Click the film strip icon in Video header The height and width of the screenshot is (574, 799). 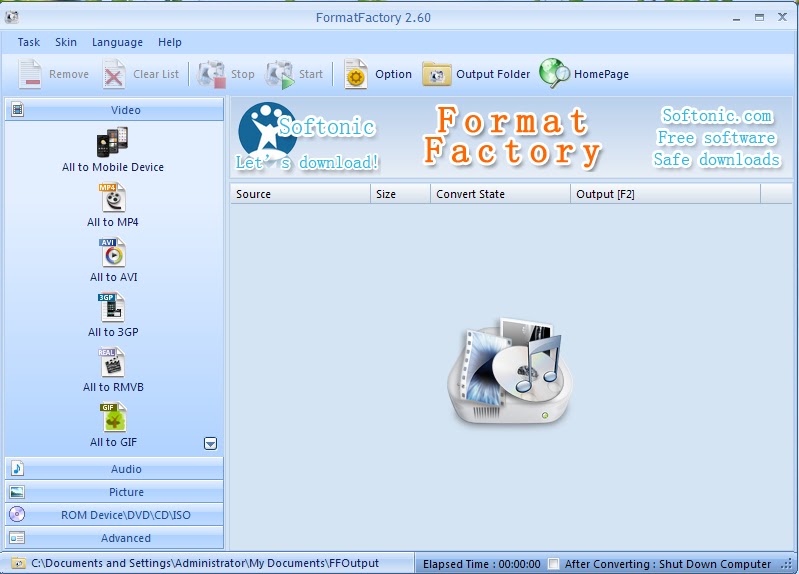(x=17, y=109)
